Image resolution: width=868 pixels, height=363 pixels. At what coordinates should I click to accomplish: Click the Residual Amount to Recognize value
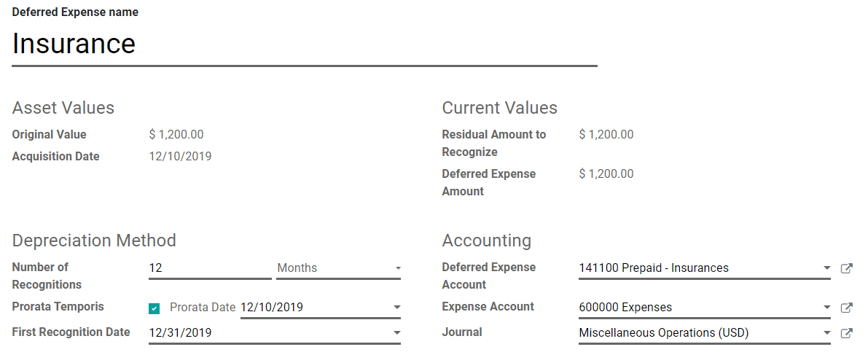click(606, 134)
